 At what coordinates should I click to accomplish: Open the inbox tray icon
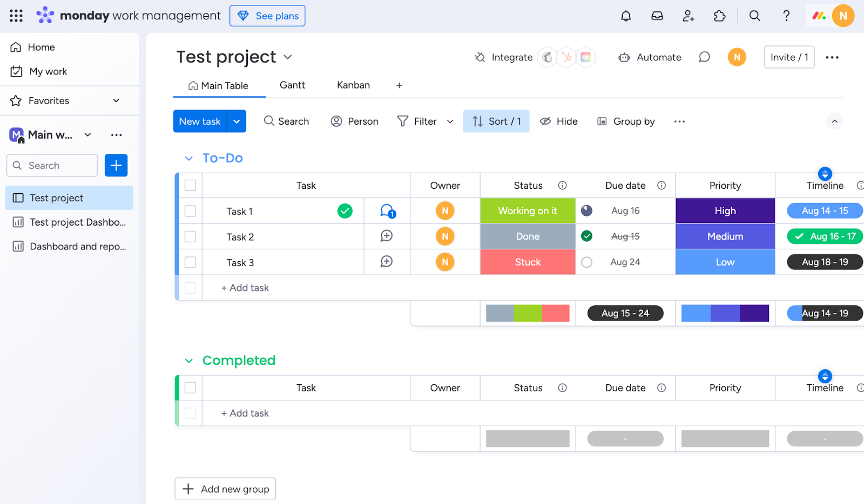click(657, 16)
